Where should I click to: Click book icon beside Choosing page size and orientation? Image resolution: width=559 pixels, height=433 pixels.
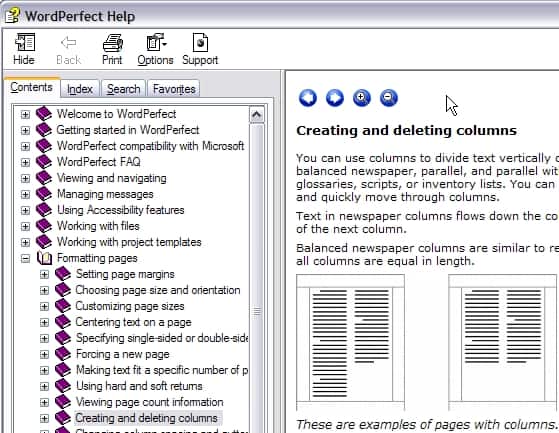(x=63, y=290)
